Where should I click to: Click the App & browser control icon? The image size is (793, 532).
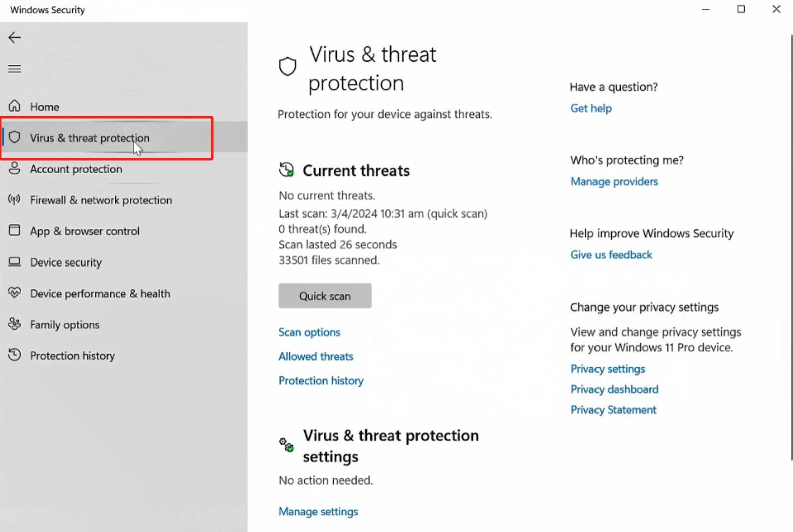(15, 230)
